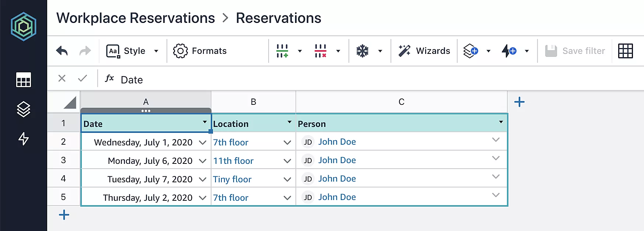Click the grid view icon
Screen dimensions: 644x231
pyautogui.click(x=625, y=51)
